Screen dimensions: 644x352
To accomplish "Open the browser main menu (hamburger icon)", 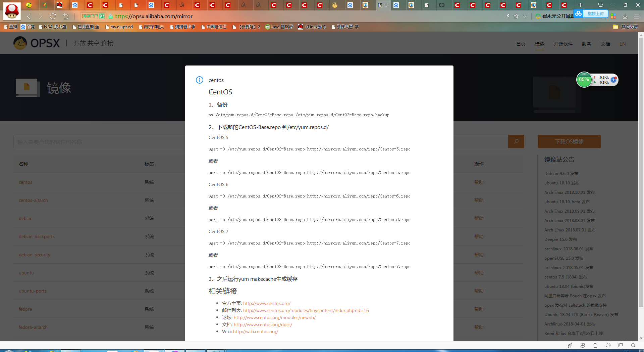I will [x=637, y=16].
